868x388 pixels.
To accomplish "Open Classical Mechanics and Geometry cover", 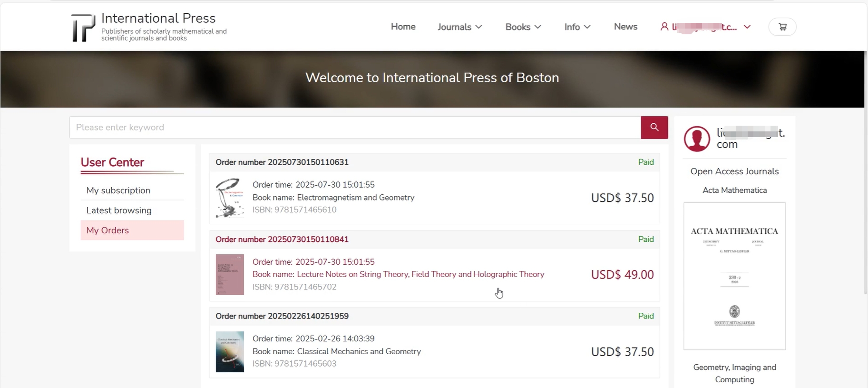I will 230,352.
